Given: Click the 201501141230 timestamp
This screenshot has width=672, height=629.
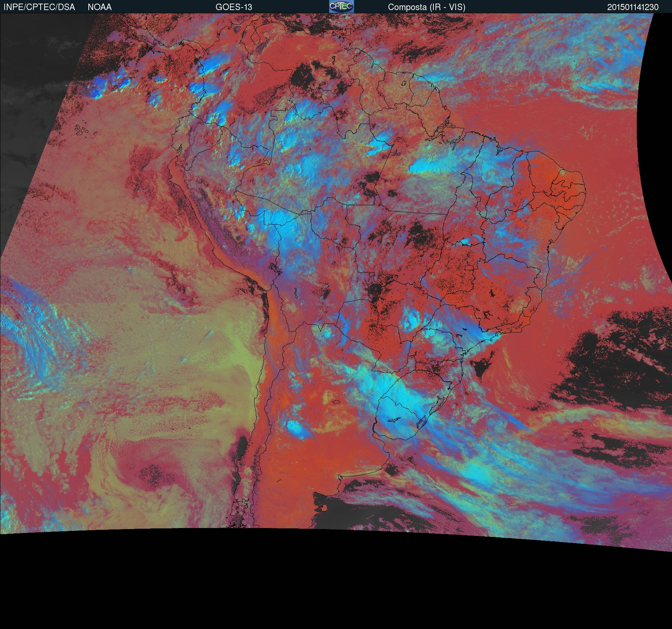Looking at the screenshot, I should [633, 7].
